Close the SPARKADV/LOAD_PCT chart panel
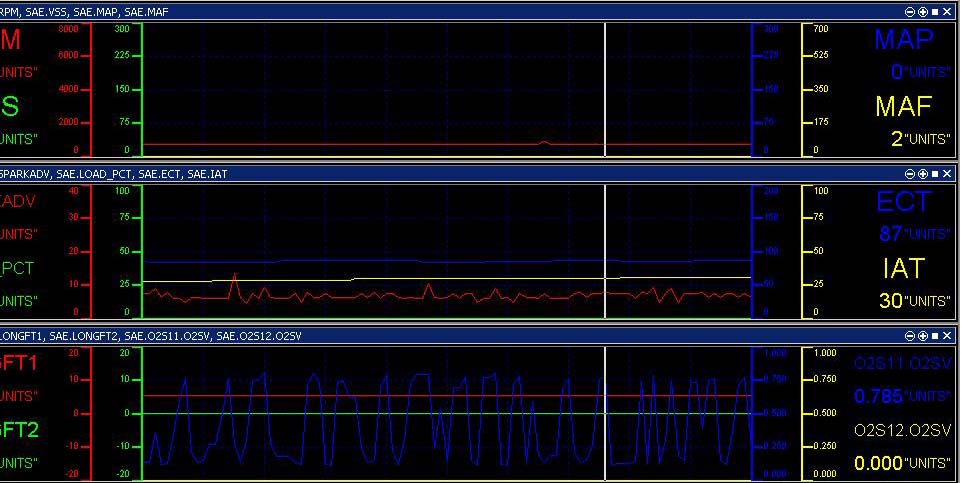This screenshot has height=483, width=965. coord(947,174)
